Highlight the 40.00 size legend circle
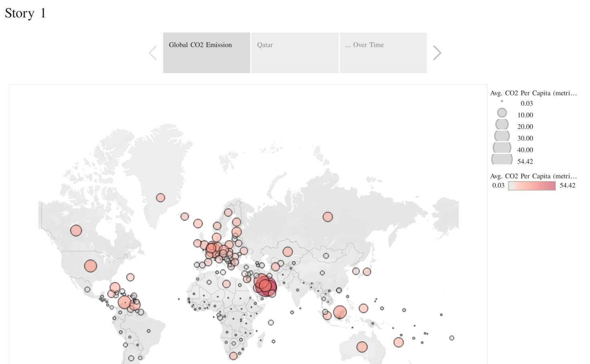This screenshot has width=590, height=364. click(x=502, y=148)
